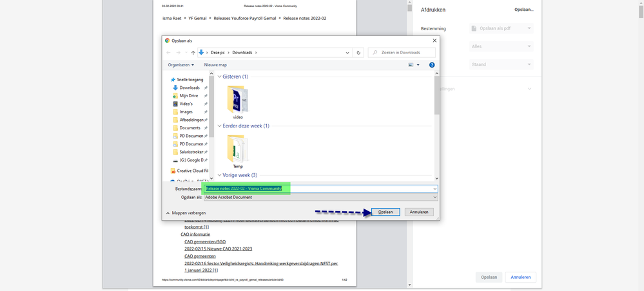Collapse the Eerder deze week (1) group
The width and height of the screenshot is (644, 291).
[x=219, y=126]
